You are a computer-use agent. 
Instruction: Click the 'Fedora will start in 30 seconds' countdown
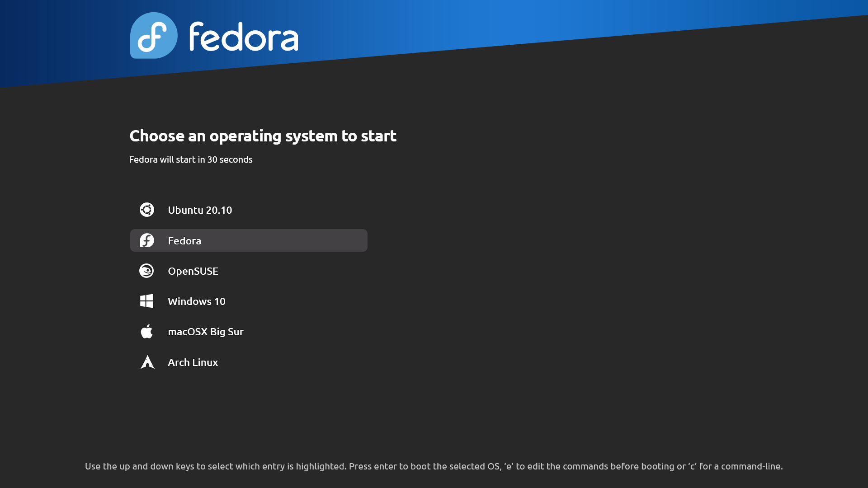[x=191, y=160]
